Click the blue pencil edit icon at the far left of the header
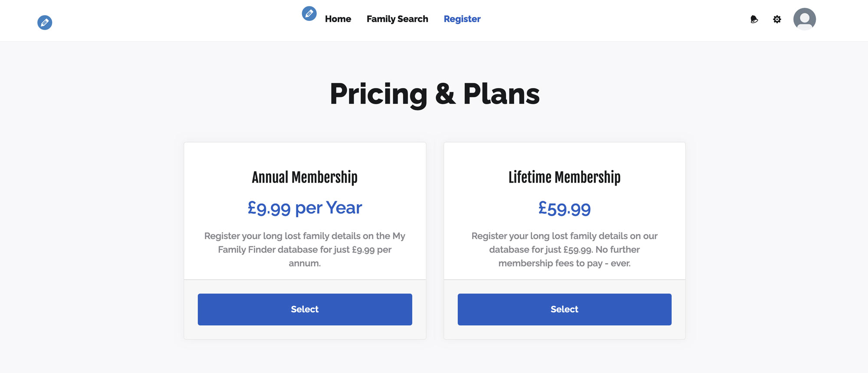 [45, 23]
